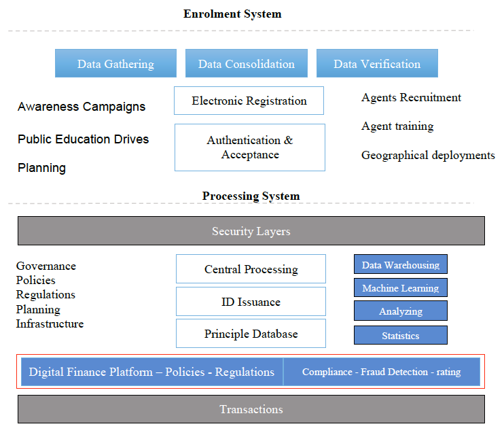Select the Data Consolidation box
This screenshot has width=504, height=437.
[x=247, y=63]
